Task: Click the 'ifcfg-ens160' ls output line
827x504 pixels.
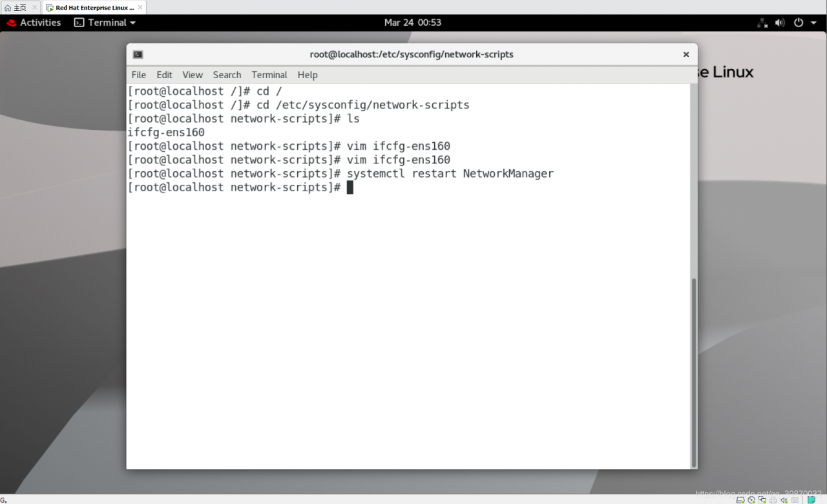Action: pyautogui.click(x=166, y=132)
